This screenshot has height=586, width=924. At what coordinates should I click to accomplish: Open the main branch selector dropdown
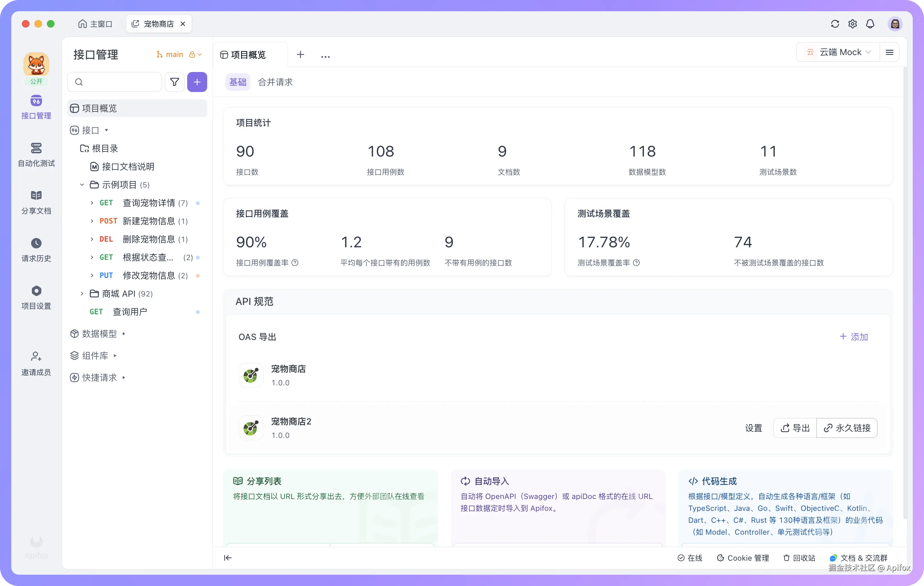[175, 54]
